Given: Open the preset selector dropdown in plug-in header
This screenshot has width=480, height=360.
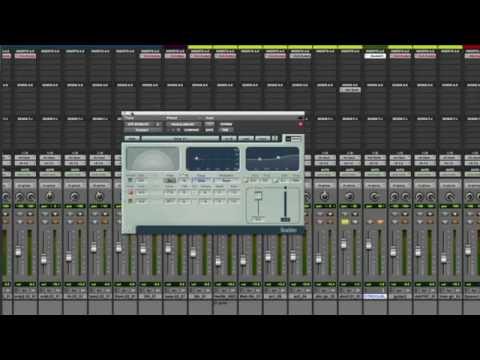Looking at the screenshot, I should pyautogui.click(x=184, y=124).
